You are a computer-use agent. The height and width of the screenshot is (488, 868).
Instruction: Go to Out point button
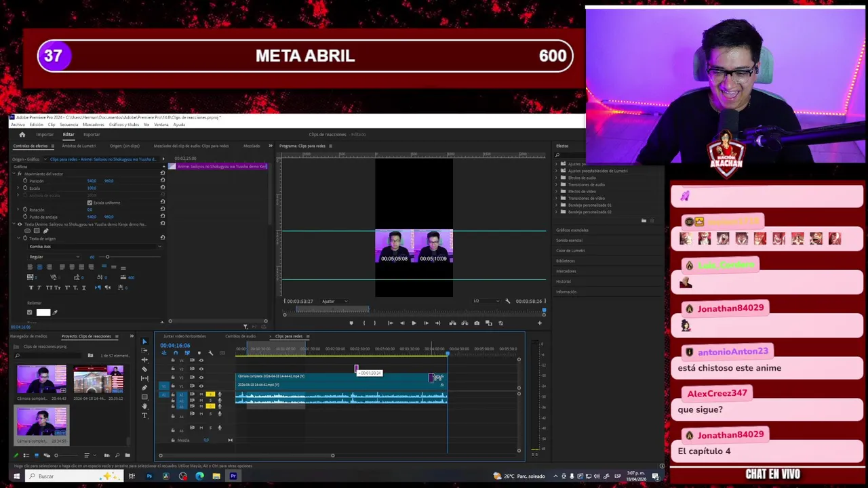[x=438, y=323]
